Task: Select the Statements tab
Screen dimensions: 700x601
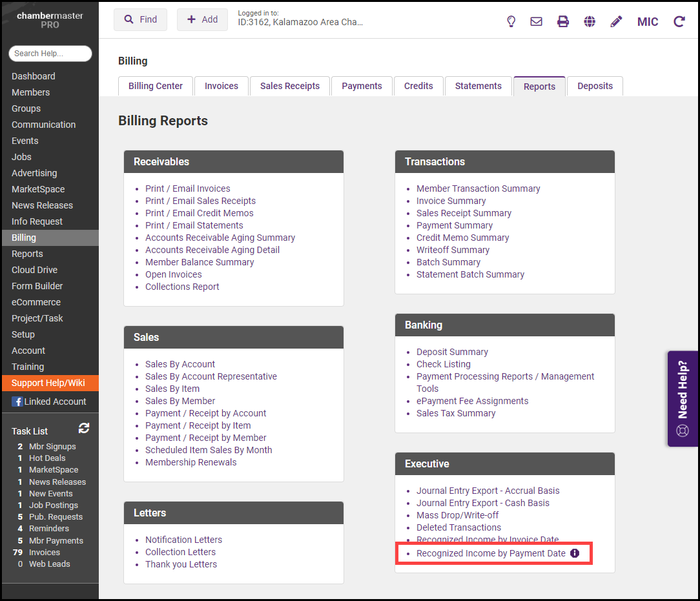Action: click(478, 86)
